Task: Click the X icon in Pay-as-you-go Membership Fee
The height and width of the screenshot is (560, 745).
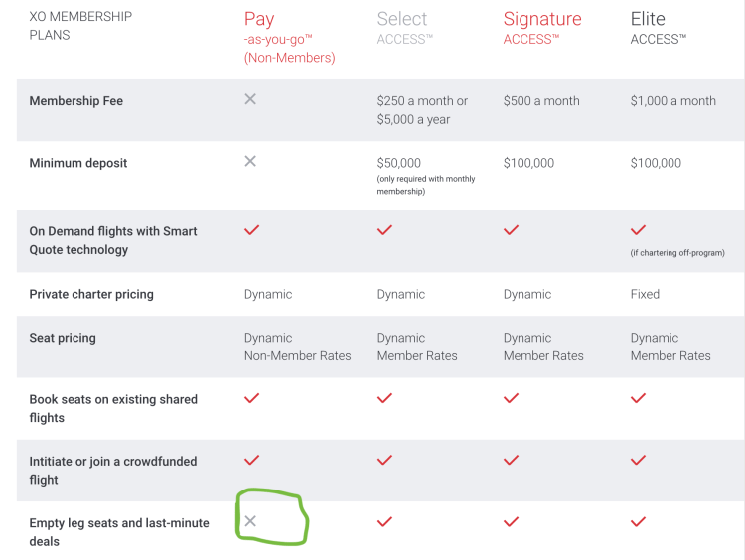Action: click(250, 100)
